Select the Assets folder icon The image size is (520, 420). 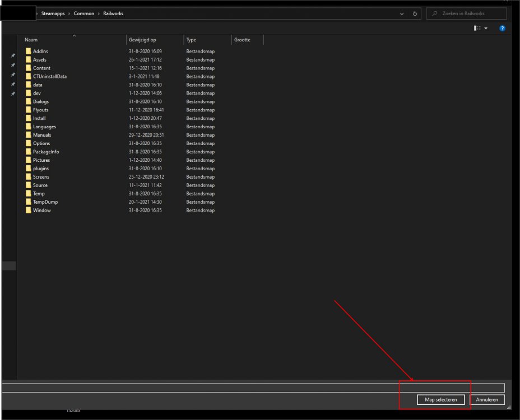[x=29, y=60]
